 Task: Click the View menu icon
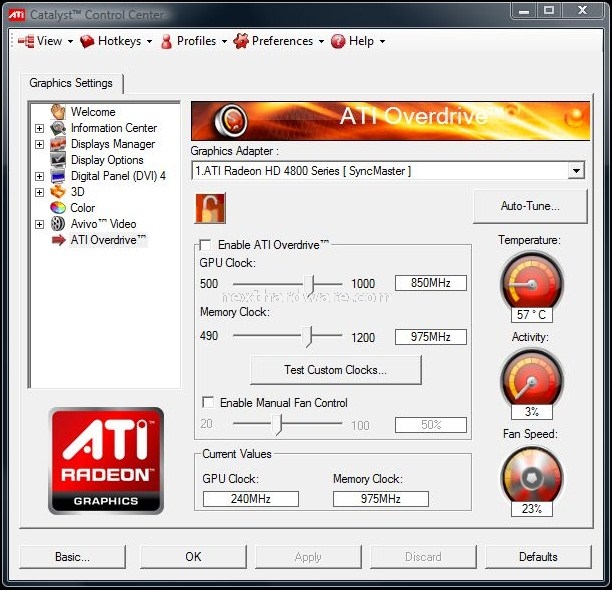tap(26, 41)
